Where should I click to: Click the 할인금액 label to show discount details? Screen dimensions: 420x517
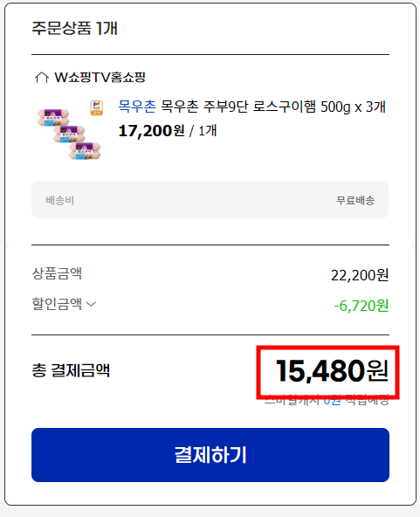click(57, 303)
